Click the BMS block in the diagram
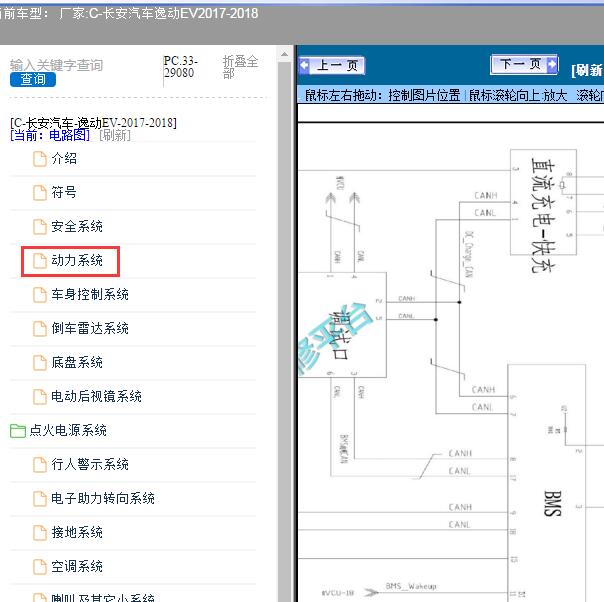 [547, 483]
